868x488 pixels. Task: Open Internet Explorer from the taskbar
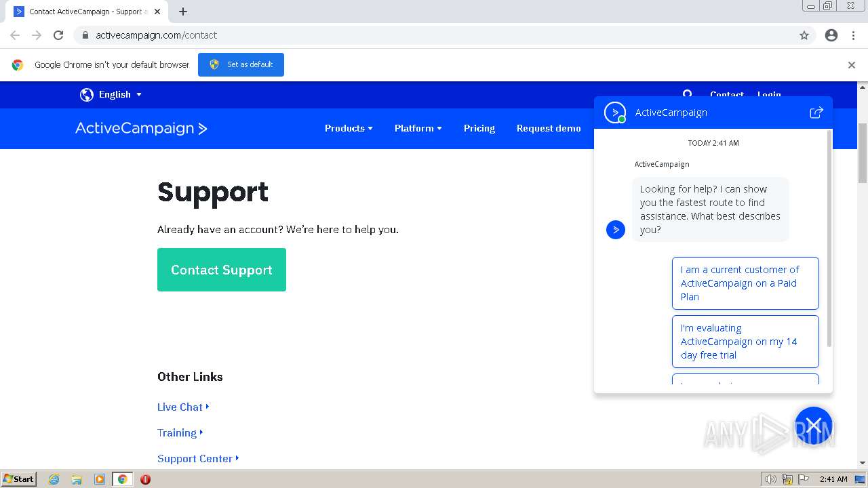point(54,479)
